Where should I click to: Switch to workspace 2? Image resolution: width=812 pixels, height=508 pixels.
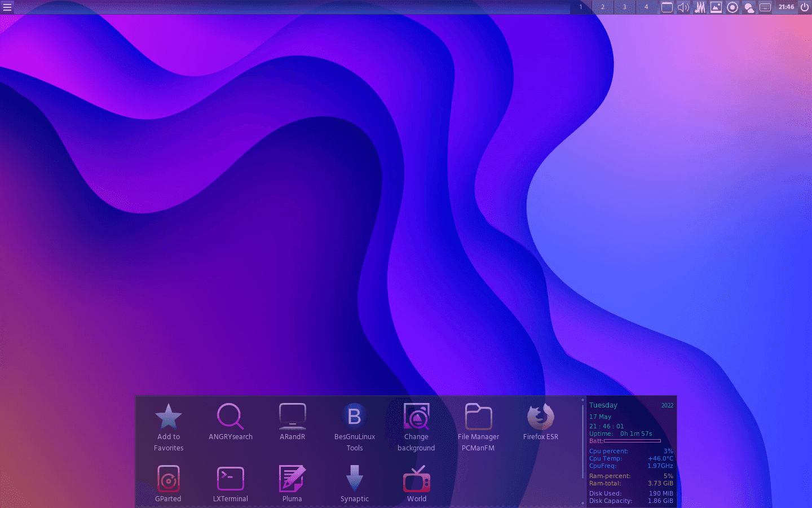pyautogui.click(x=603, y=7)
